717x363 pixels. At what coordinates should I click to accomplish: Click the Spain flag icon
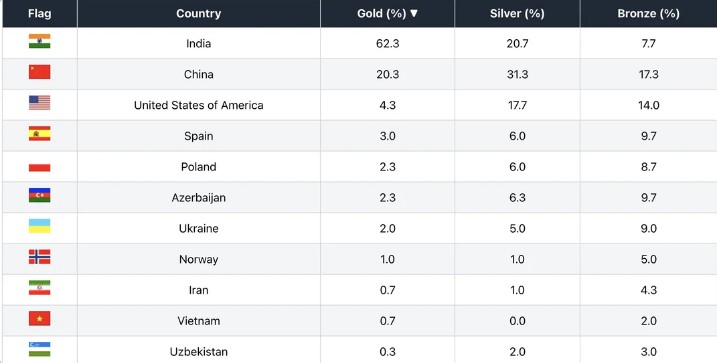(40, 133)
